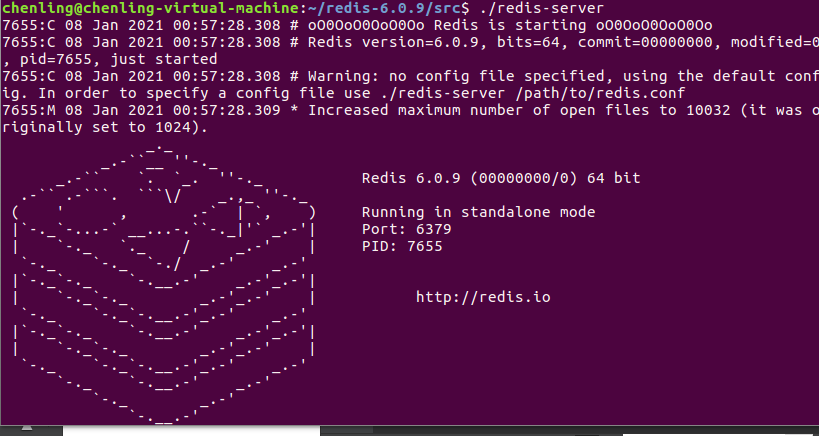Click the Redis ASCII art cube logo

coord(163,285)
